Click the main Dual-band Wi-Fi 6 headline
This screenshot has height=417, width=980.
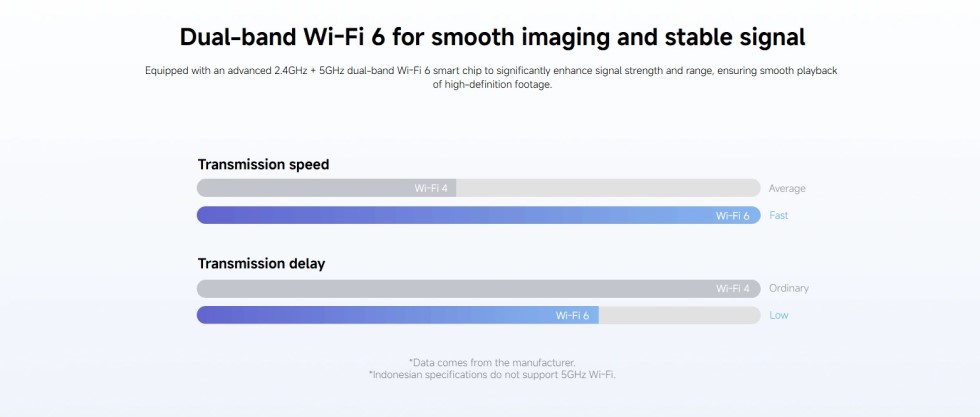click(x=492, y=38)
